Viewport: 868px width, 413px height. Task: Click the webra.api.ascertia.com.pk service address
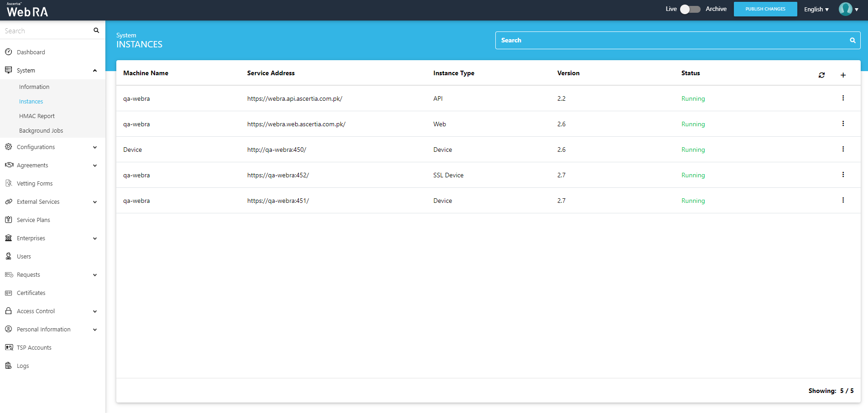pyautogui.click(x=295, y=98)
